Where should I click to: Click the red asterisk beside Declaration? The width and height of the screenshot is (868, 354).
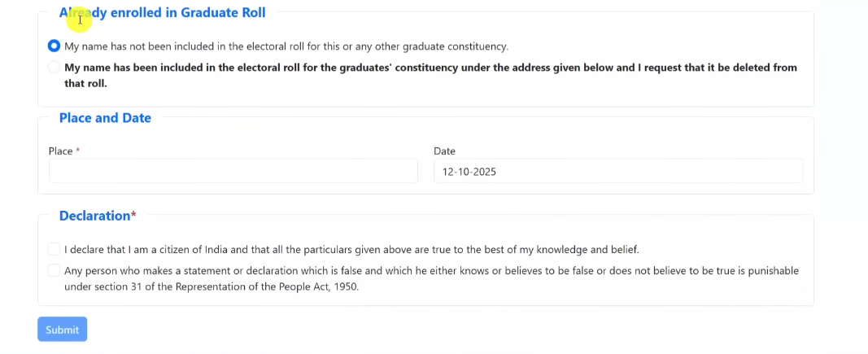[x=133, y=216]
